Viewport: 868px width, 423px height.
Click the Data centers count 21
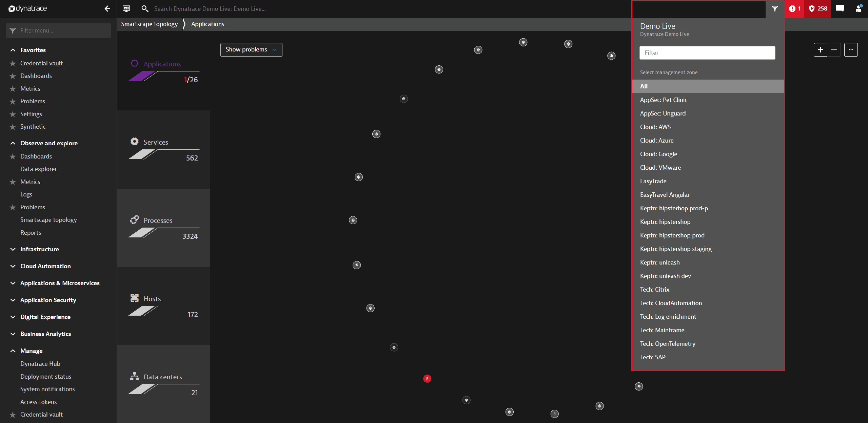(195, 393)
